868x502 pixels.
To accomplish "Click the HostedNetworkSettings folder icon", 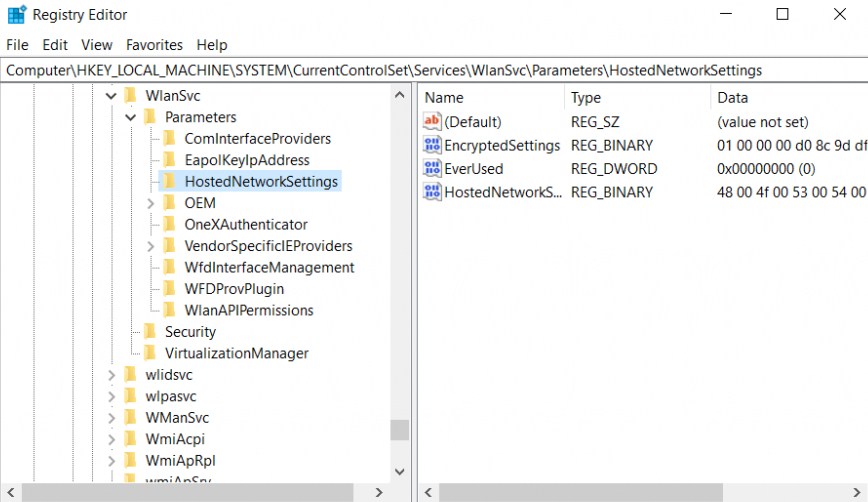I will pos(170,182).
